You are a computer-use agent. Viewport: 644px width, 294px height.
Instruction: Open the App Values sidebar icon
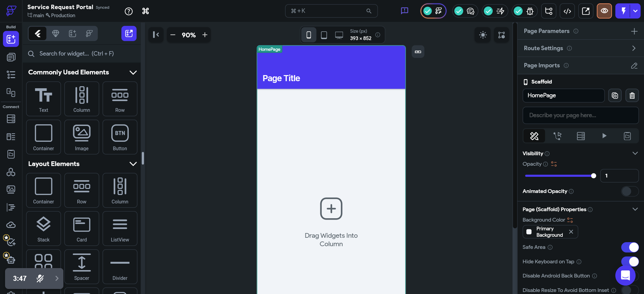pos(11,154)
